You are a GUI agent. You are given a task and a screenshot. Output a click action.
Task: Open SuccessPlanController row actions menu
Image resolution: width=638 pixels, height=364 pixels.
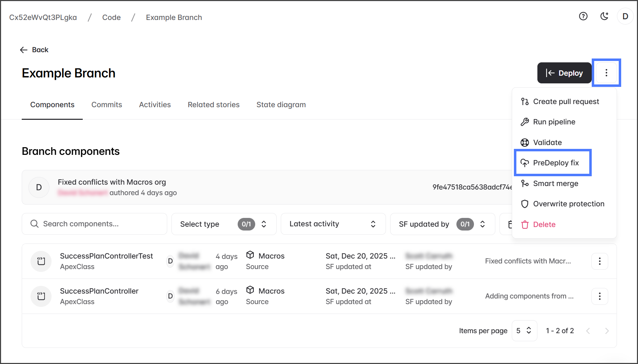click(x=599, y=296)
